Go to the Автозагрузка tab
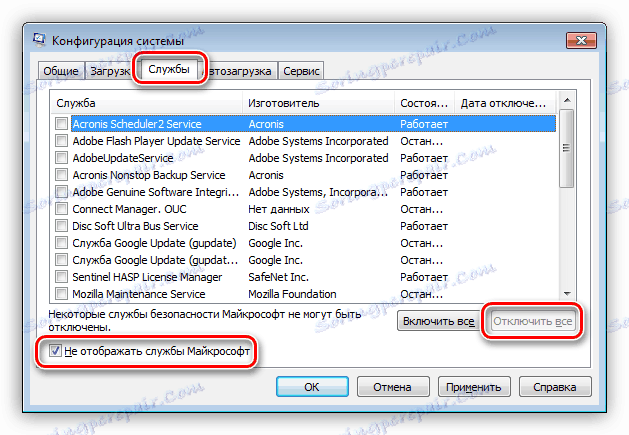629x435 pixels. 240,71
